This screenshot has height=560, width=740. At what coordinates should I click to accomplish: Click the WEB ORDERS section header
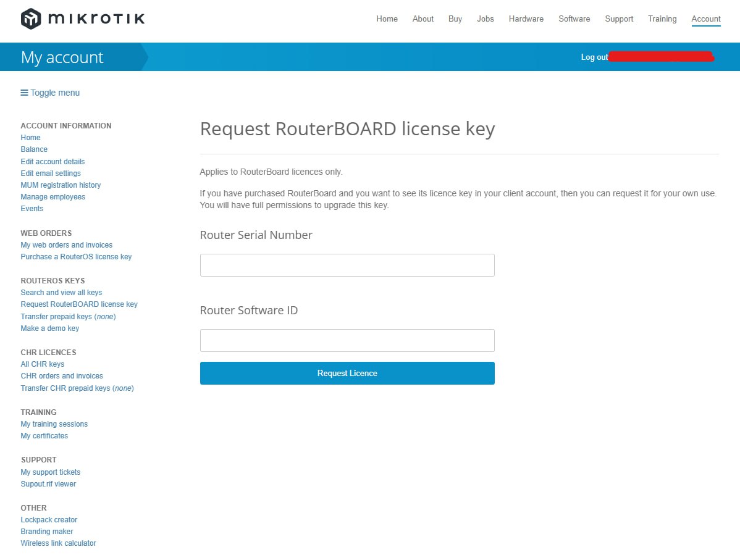pyautogui.click(x=46, y=233)
